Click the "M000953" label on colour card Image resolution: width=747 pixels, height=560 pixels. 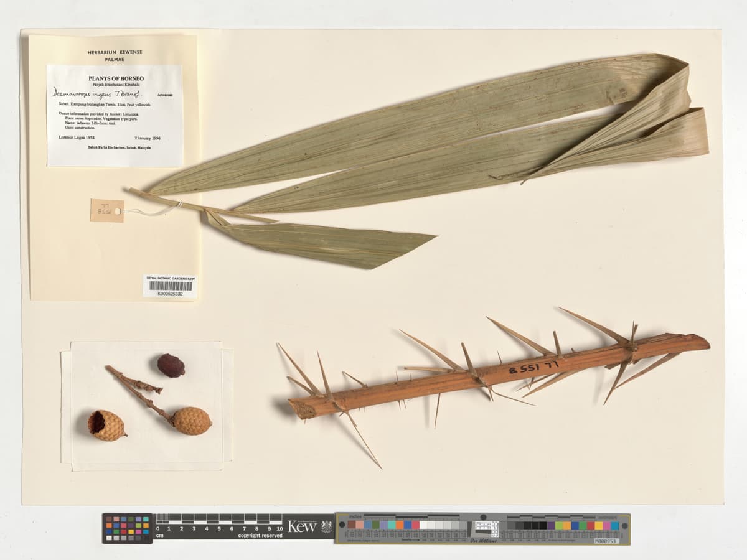pyautogui.click(x=606, y=541)
